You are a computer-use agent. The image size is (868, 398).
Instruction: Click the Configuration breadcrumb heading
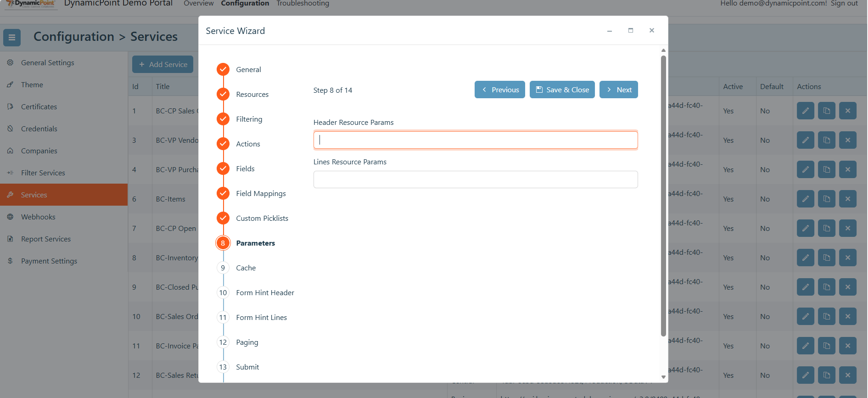(x=74, y=37)
